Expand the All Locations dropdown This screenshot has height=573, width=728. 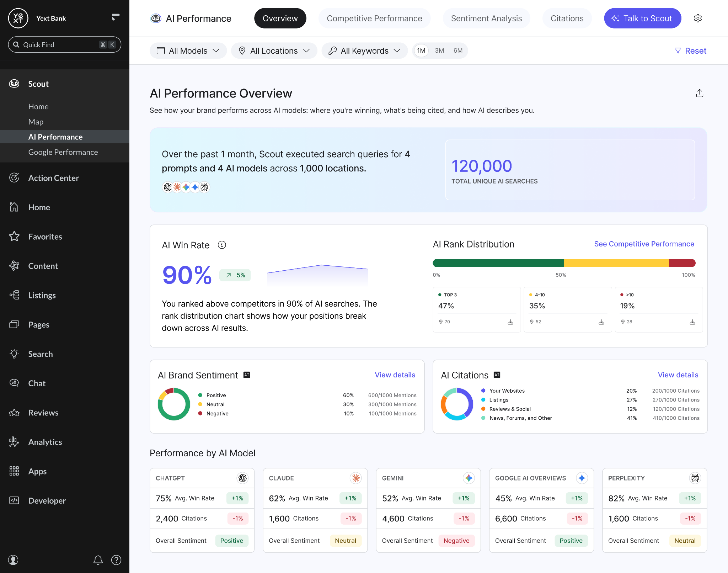pyautogui.click(x=274, y=51)
